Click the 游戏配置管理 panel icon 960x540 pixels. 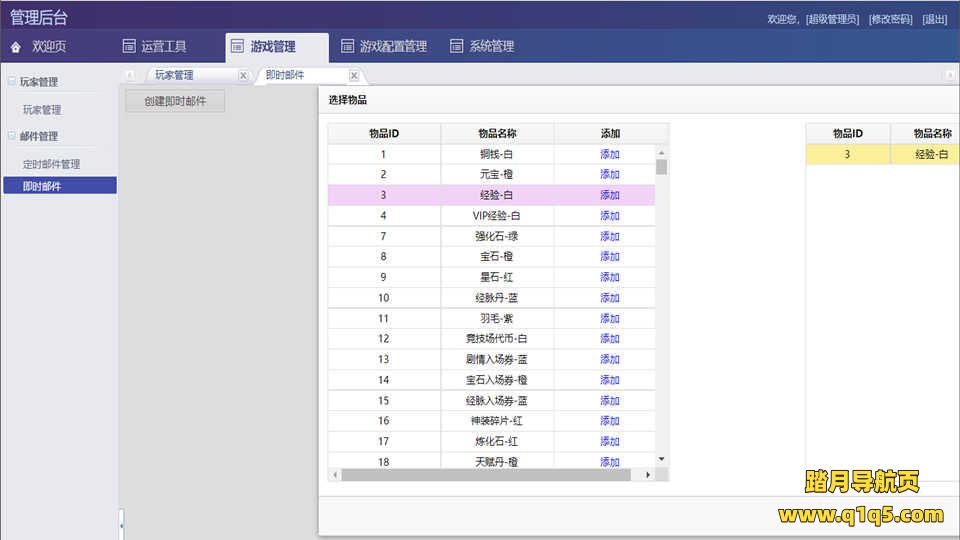(x=347, y=46)
